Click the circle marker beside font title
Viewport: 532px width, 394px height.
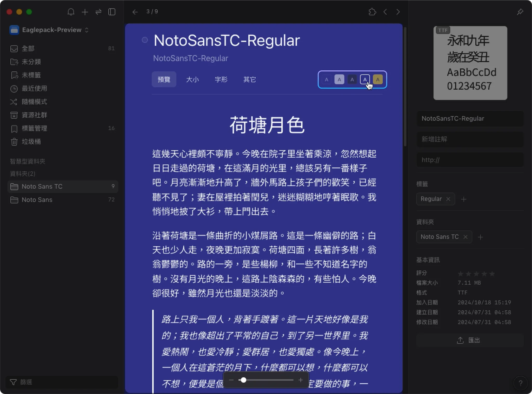145,40
